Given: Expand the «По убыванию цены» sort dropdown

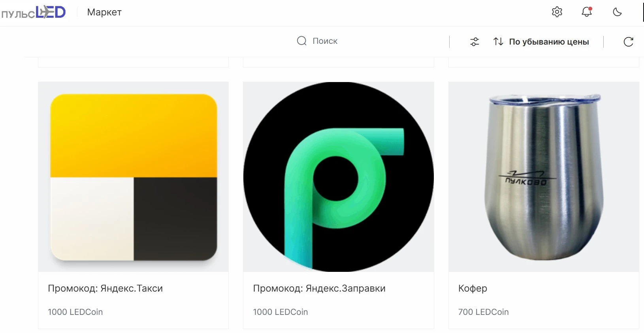Looking at the screenshot, I should [x=549, y=42].
